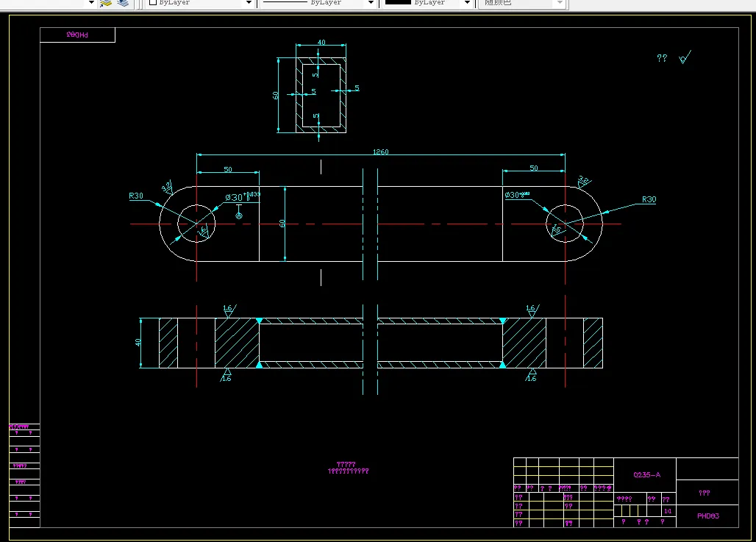Open the lineweight ByLayer dropdown
756x542 pixels.
467,2
